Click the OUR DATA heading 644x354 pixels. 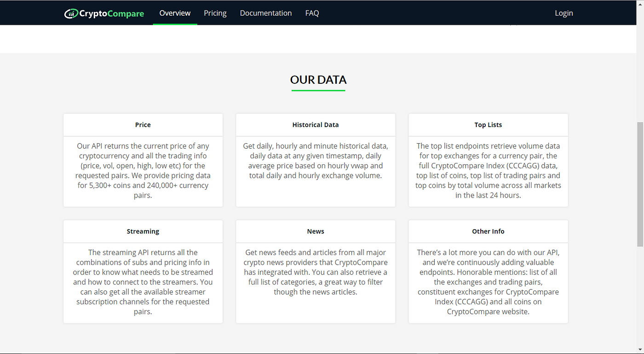click(x=318, y=79)
